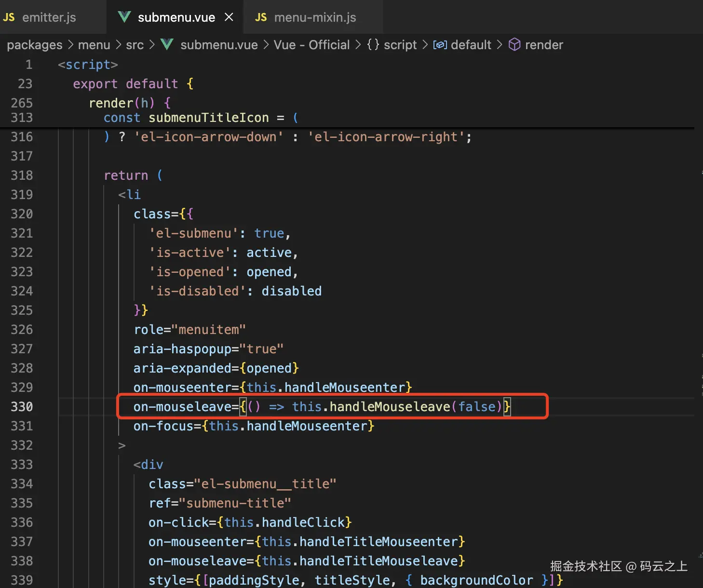The height and width of the screenshot is (588, 703).
Task: Click 'is-active' string on line 322
Action: point(189,253)
